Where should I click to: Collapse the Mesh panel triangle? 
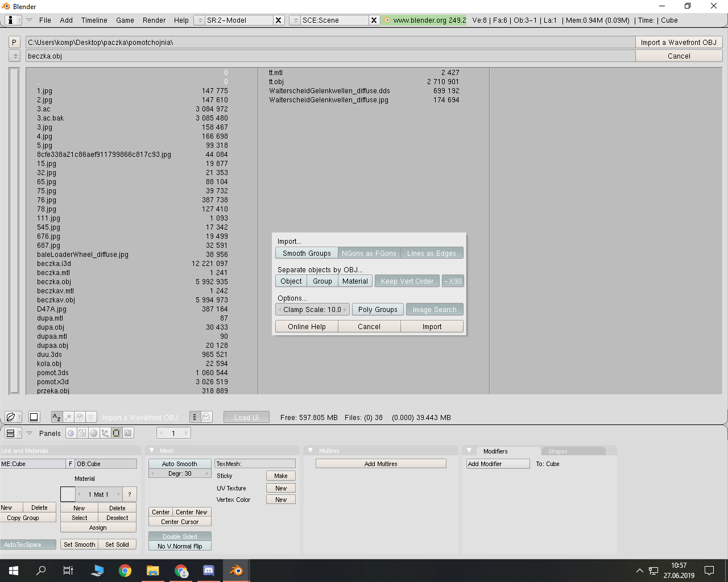pos(152,450)
